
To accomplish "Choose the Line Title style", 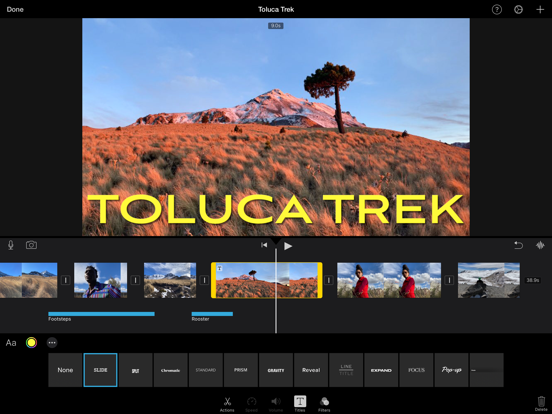I will pos(346,370).
